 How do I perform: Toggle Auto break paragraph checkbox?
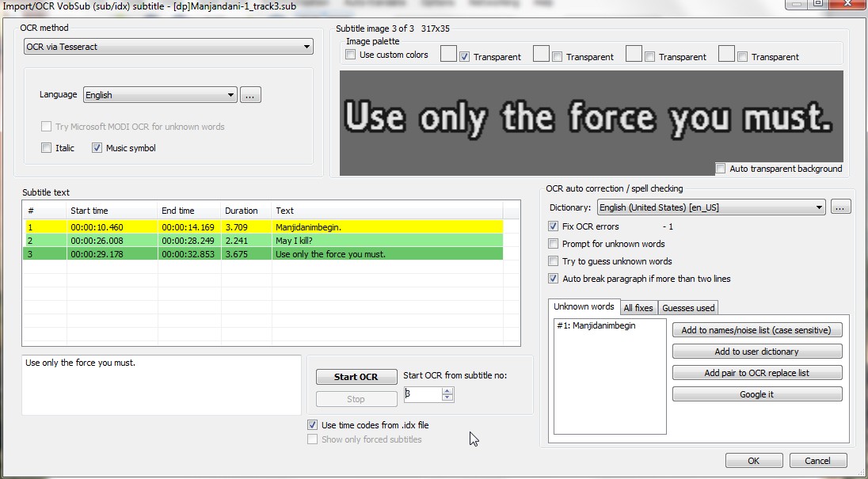click(x=553, y=279)
